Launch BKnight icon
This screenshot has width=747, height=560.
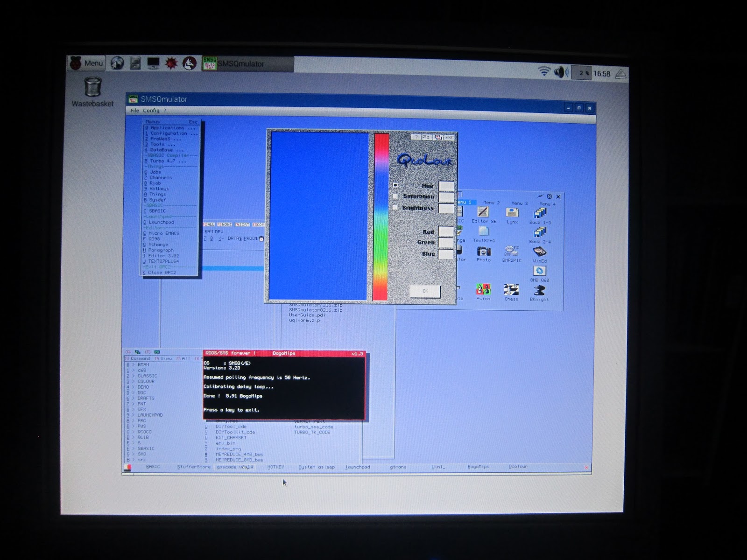pyautogui.click(x=539, y=294)
